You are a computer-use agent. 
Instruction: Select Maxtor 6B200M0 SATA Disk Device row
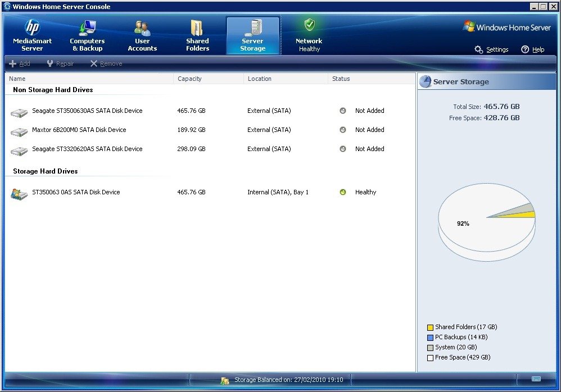[210, 130]
